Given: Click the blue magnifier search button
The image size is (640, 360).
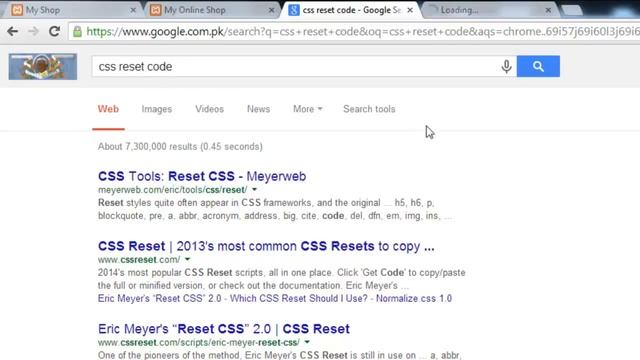Looking at the screenshot, I should coord(538,66).
